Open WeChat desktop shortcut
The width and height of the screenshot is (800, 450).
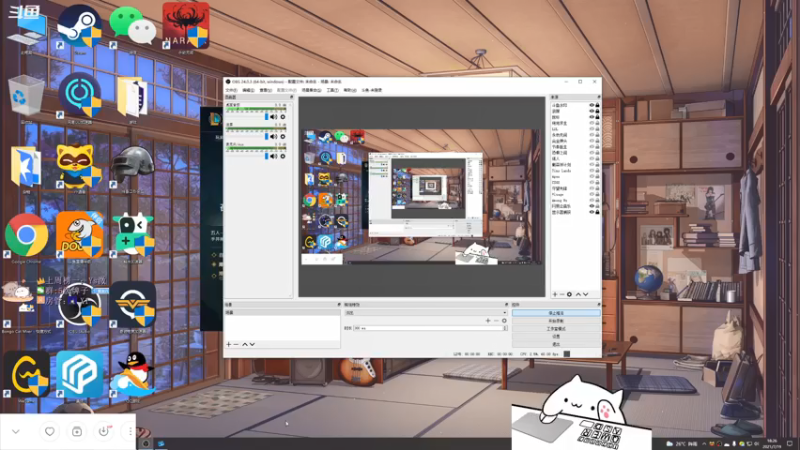tap(132, 27)
